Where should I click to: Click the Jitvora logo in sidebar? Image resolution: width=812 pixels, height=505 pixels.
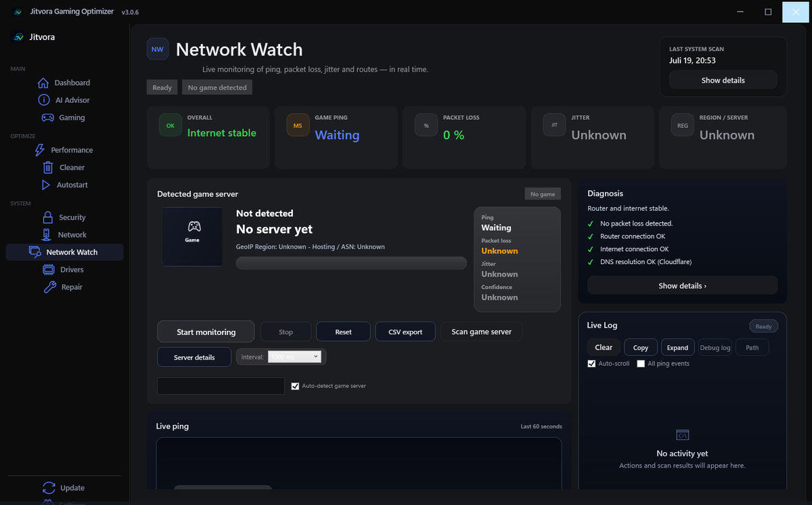coord(19,37)
